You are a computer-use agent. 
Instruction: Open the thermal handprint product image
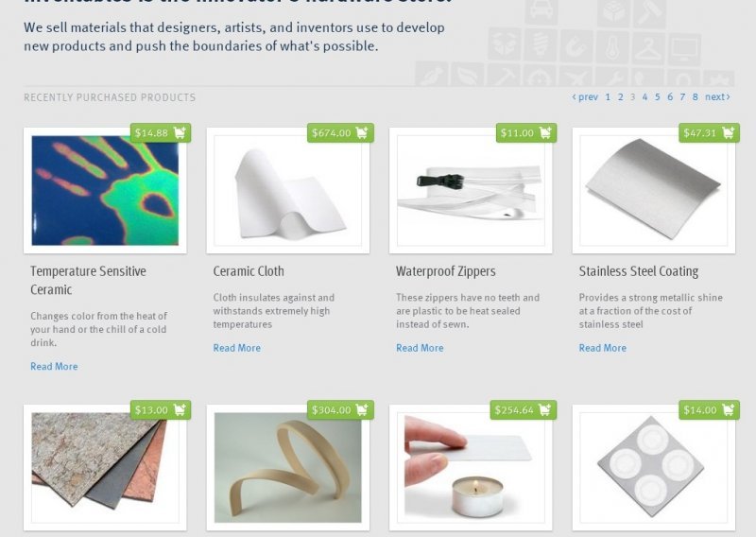tap(105, 191)
